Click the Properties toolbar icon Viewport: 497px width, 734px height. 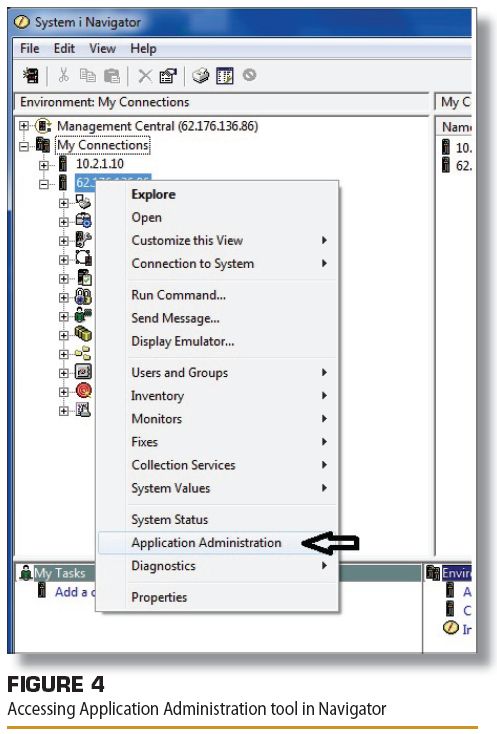(x=168, y=75)
